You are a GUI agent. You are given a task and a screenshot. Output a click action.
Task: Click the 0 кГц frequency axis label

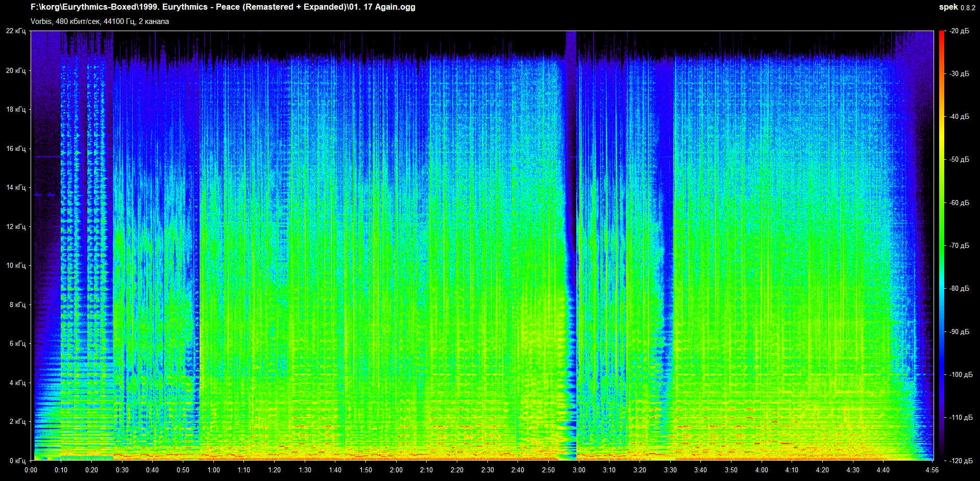pyautogui.click(x=17, y=461)
